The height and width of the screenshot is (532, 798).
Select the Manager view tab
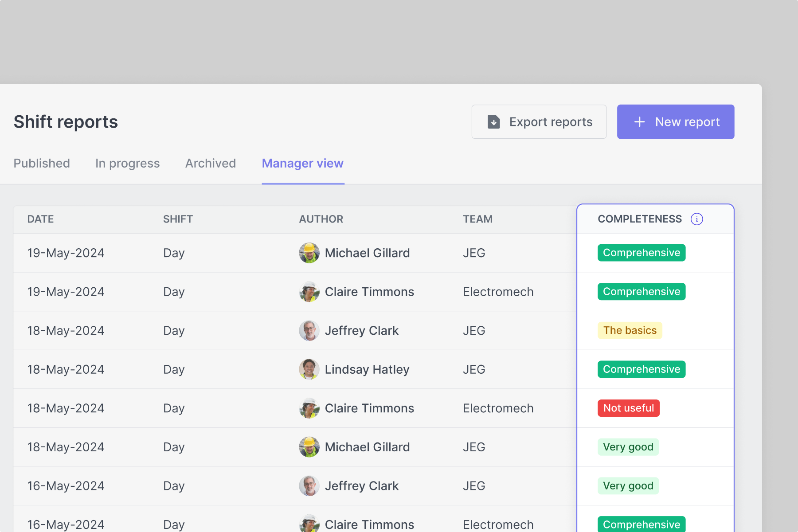(x=303, y=163)
